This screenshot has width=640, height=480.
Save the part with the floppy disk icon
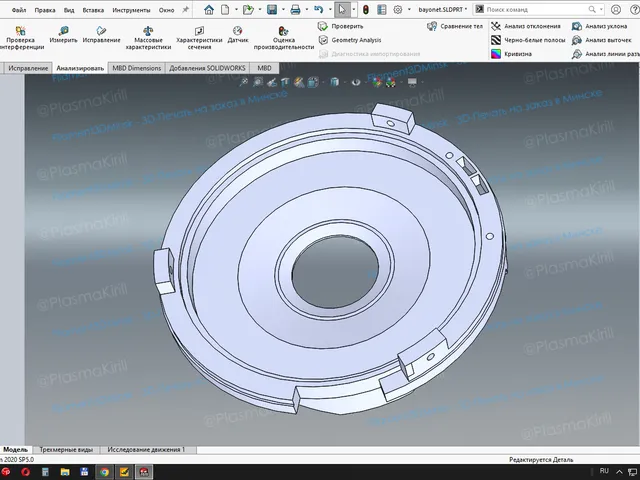[272, 9]
